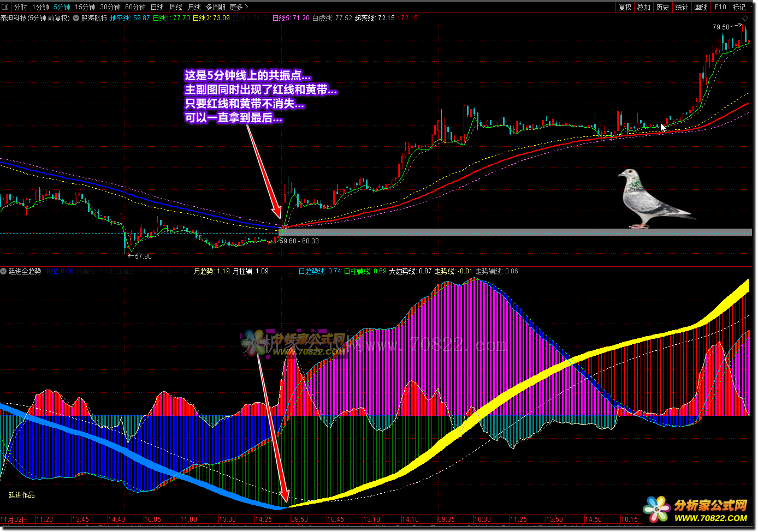This screenshot has width=758, height=532.
Task: Click the 复权 button
Action: (x=625, y=7)
